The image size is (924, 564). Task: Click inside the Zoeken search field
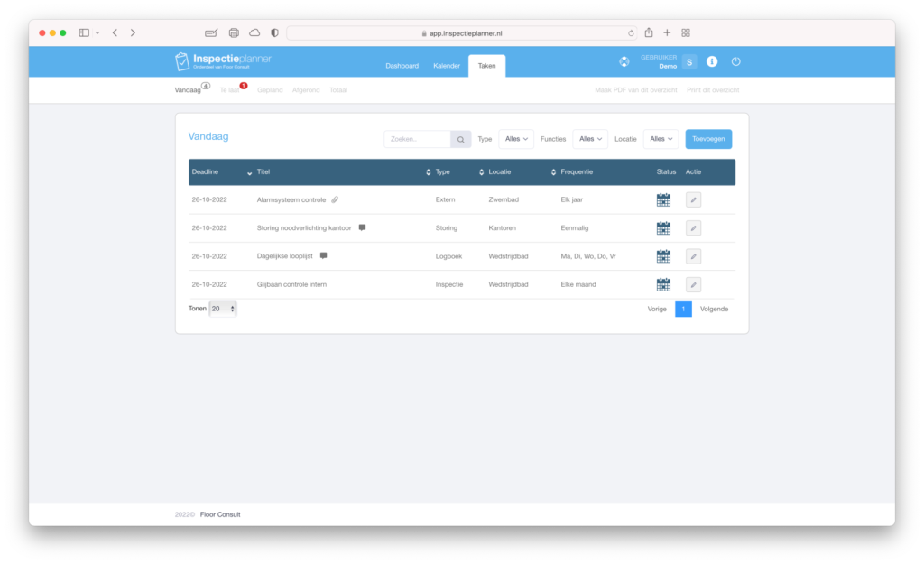point(420,139)
